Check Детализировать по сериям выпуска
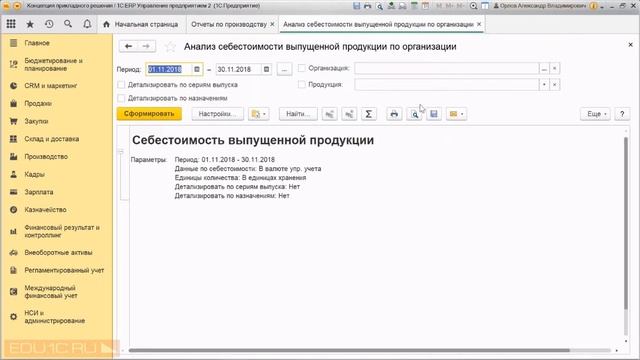Image resolution: width=640 pixels, height=360 pixels. [x=121, y=85]
